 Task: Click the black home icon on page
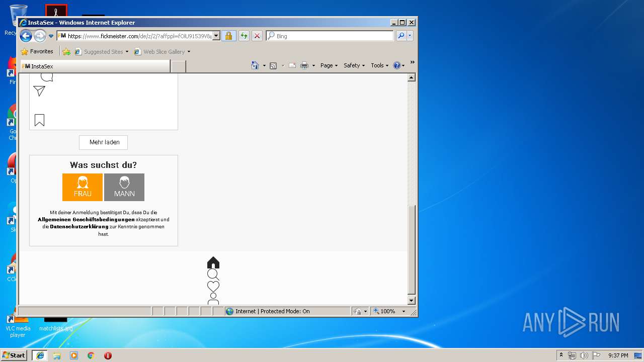coord(213,262)
